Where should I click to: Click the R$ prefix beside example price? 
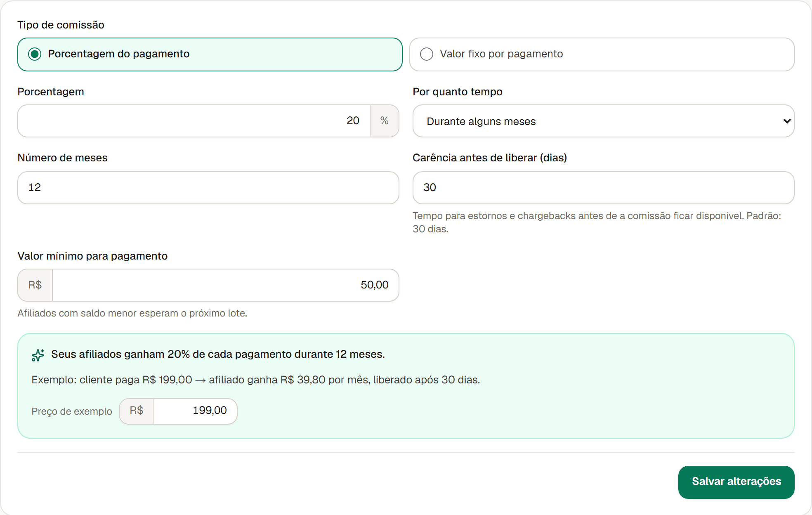click(x=137, y=411)
